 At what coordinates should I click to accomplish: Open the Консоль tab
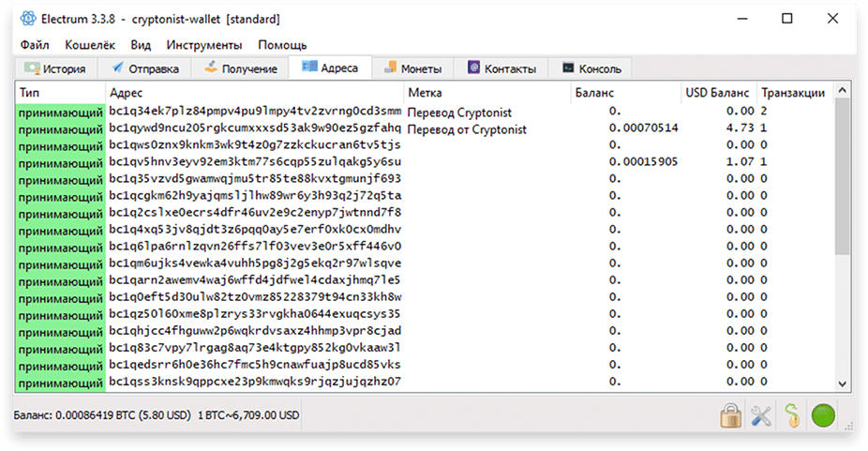tap(591, 68)
